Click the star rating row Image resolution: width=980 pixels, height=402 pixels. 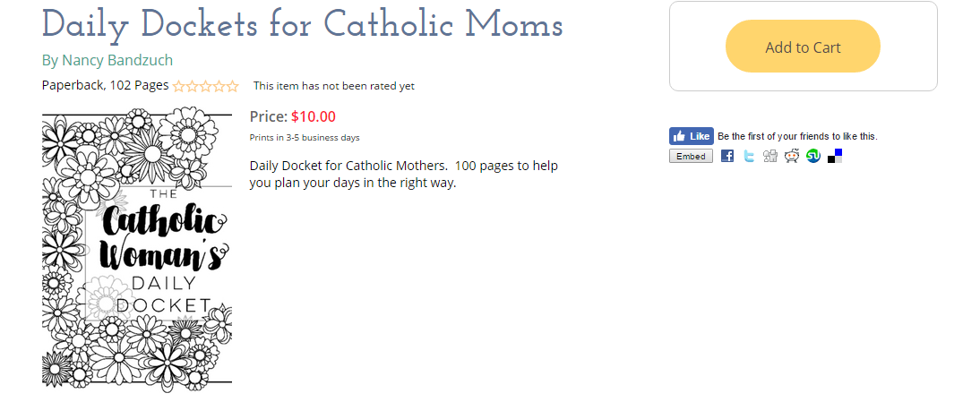206,86
